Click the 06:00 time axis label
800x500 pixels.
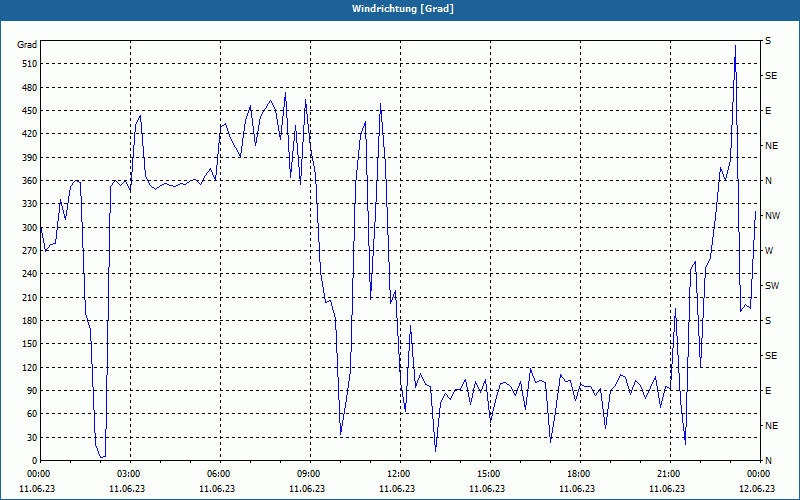coord(220,473)
